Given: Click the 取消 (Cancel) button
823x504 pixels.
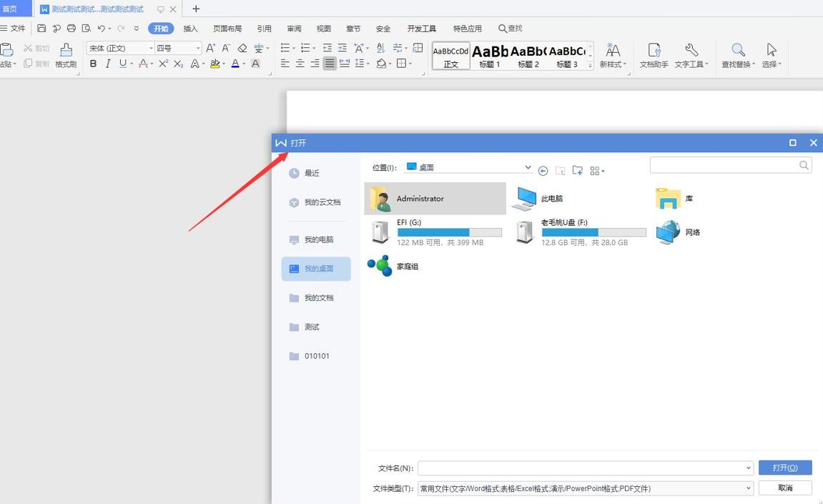Looking at the screenshot, I should (784, 487).
